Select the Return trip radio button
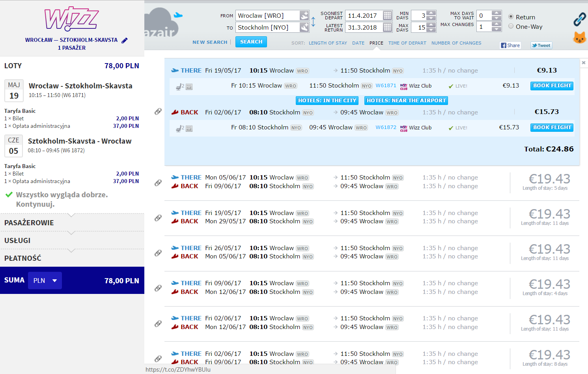The image size is (588, 374). point(511,17)
